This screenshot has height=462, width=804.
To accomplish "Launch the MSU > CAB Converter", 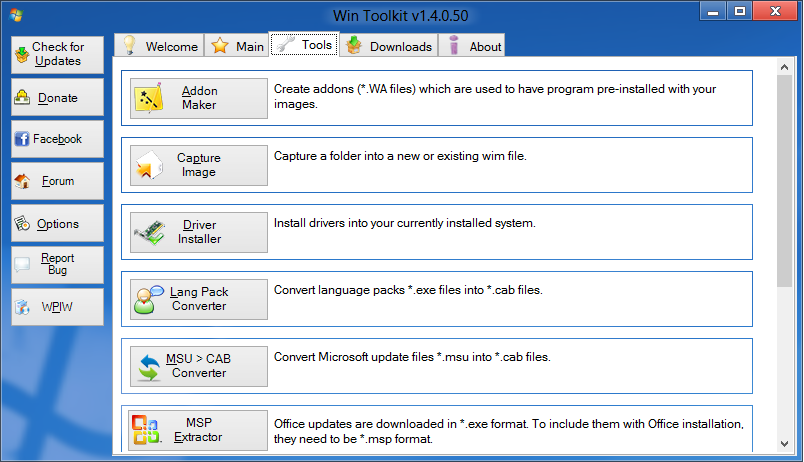I will pyautogui.click(x=199, y=366).
